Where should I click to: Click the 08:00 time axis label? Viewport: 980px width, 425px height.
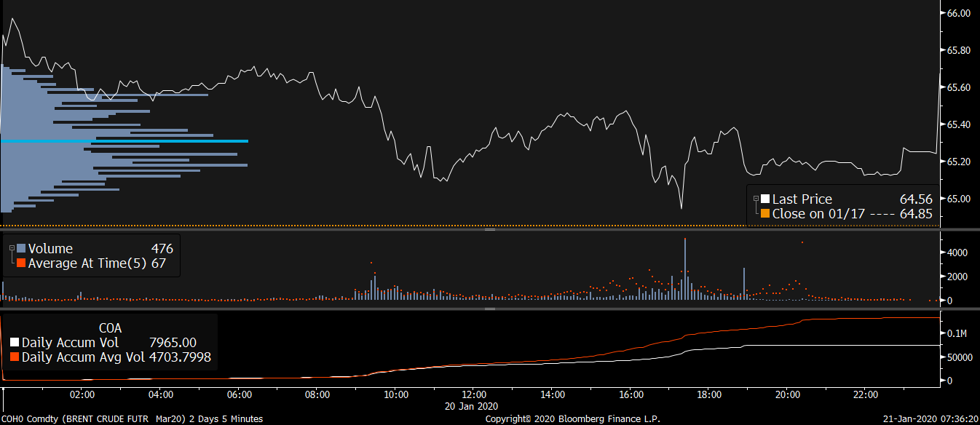click(x=317, y=394)
